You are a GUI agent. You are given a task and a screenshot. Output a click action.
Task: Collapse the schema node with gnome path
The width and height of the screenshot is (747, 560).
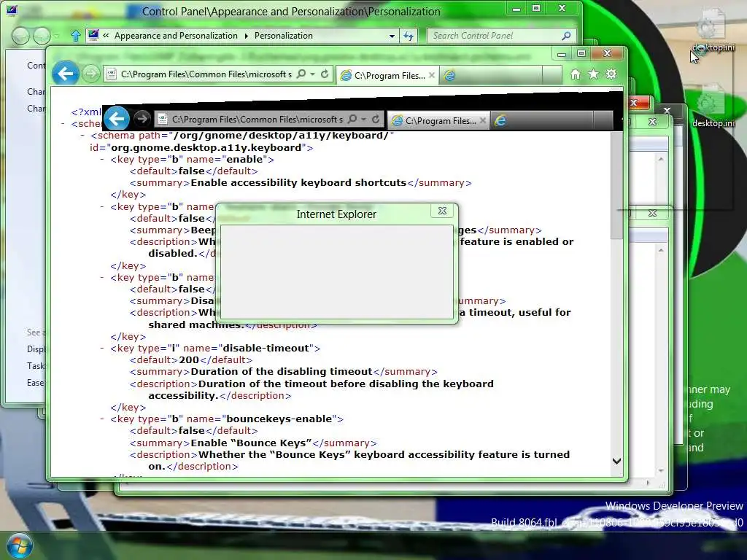(x=83, y=135)
